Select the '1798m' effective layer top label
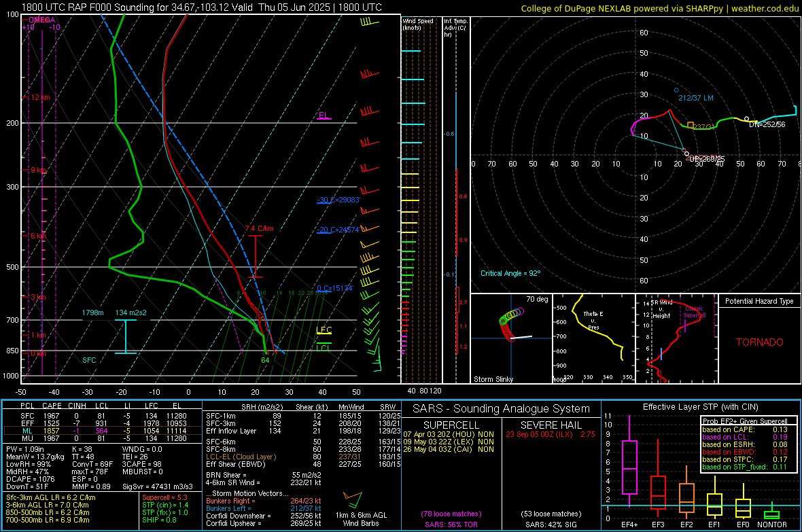Viewport: 802px width, 532px height. (x=92, y=313)
